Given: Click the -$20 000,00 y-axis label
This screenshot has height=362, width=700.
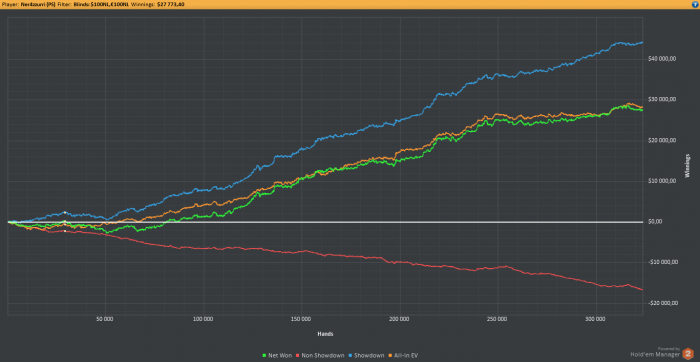Looking at the screenshot, I should (664, 303).
